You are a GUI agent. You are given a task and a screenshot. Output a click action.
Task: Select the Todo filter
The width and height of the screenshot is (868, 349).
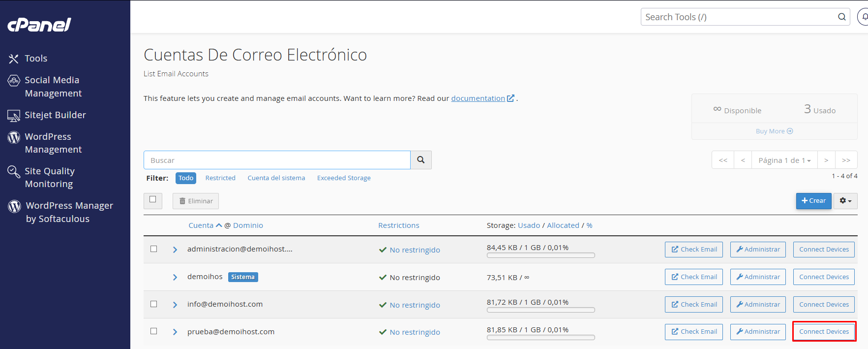(186, 178)
